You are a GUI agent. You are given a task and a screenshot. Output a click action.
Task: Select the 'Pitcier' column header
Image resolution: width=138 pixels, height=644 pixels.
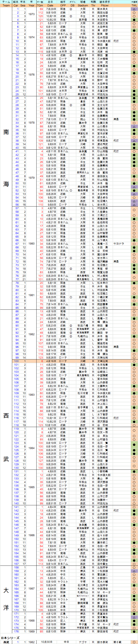click(105, 6)
